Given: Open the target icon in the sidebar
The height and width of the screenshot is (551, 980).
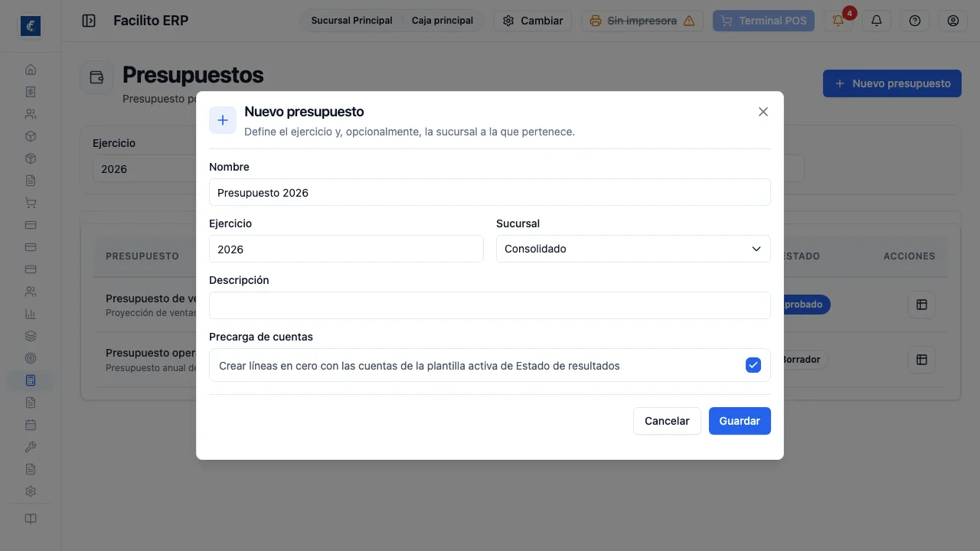Looking at the screenshot, I should pos(31,358).
